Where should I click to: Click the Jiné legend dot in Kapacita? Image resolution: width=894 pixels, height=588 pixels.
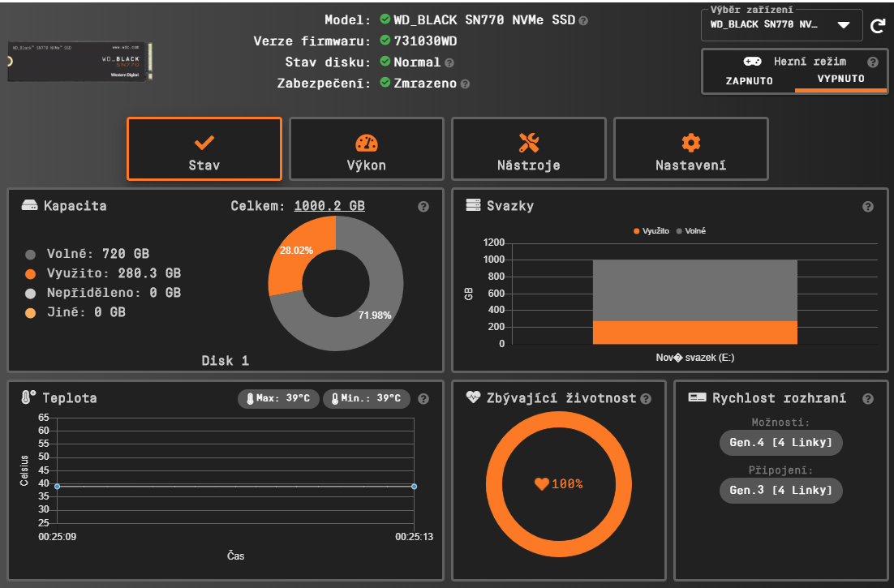[30, 313]
